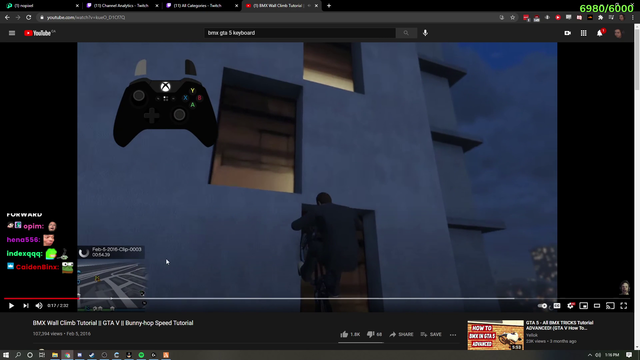The image size is (640, 360).
Task: Go back in the browser
Action: [7, 18]
